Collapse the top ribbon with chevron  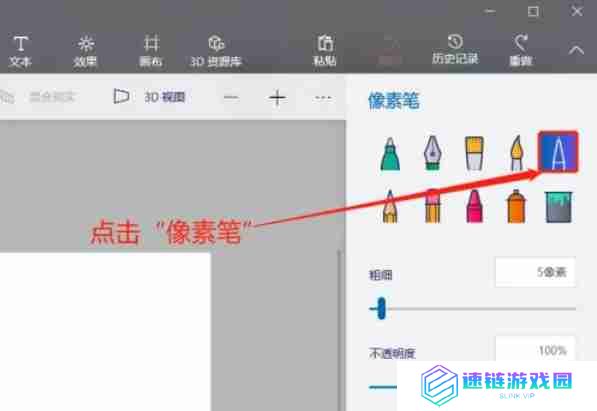576,50
